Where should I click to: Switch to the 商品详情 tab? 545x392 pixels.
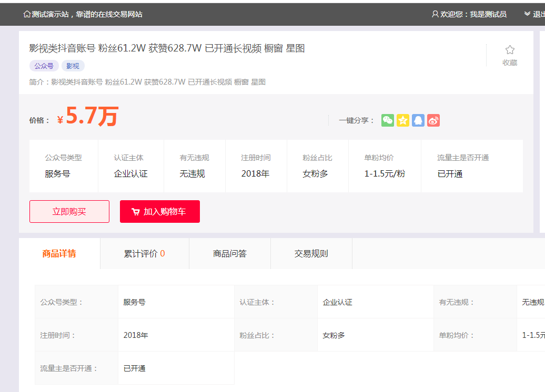[x=59, y=254]
